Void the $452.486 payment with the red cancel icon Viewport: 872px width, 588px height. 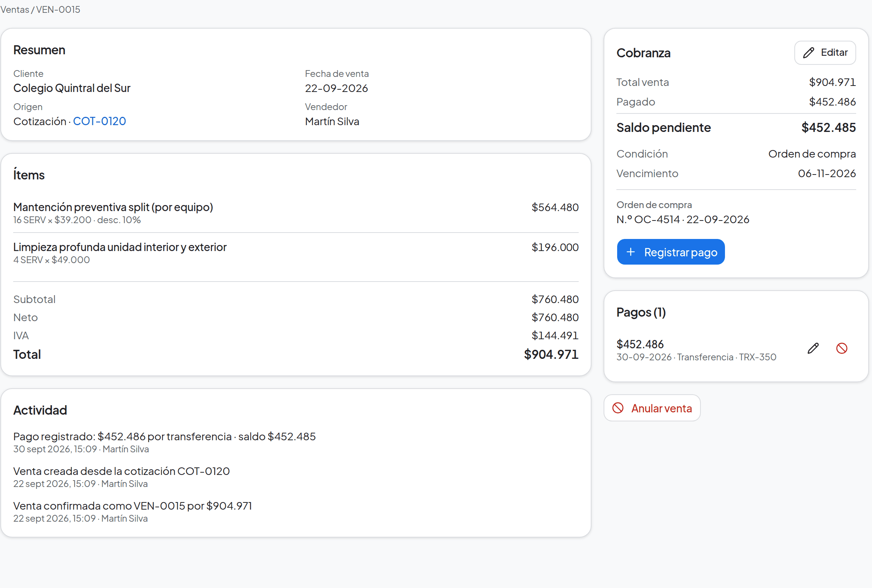click(x=842, y=348)
